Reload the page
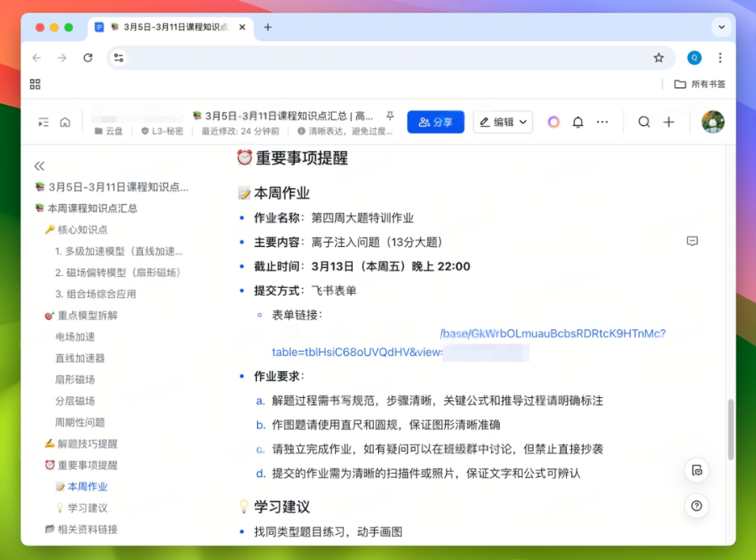 tap(87, 58)
